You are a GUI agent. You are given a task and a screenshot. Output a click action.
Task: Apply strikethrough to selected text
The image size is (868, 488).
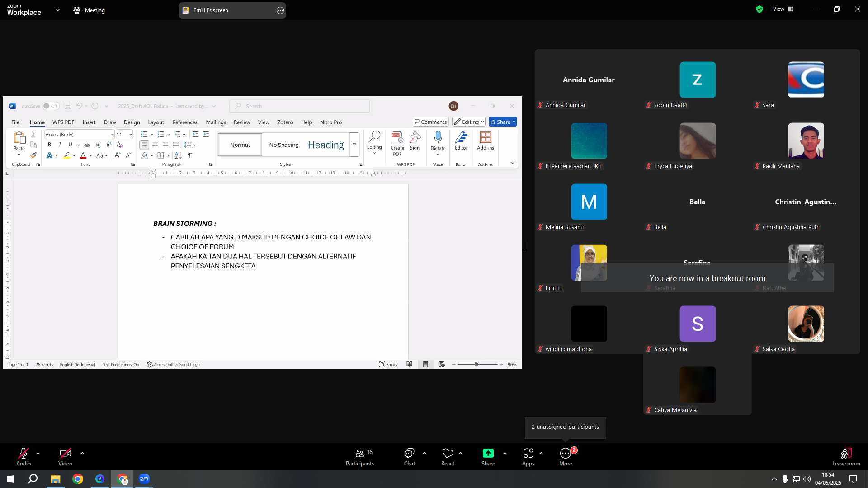coord(87,145)
